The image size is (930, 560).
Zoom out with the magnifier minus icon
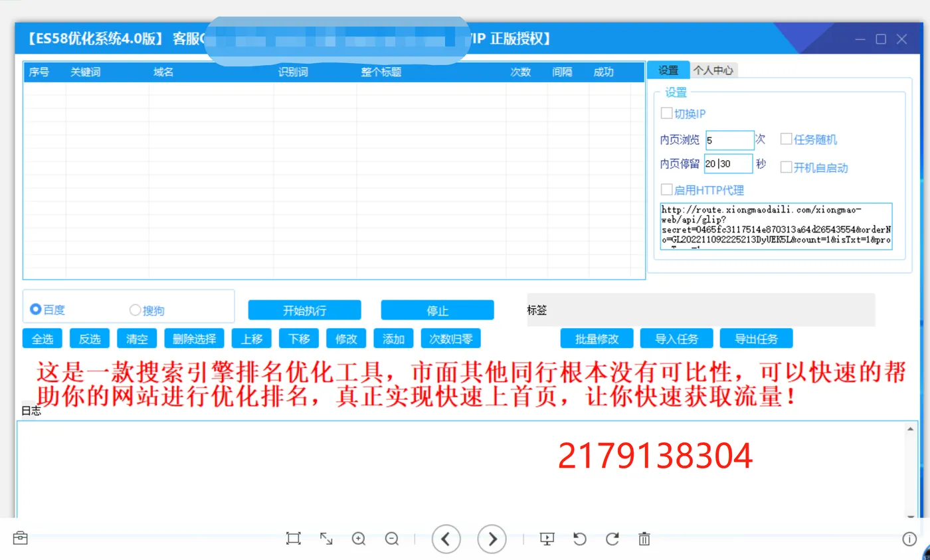[x=392, y=538]
